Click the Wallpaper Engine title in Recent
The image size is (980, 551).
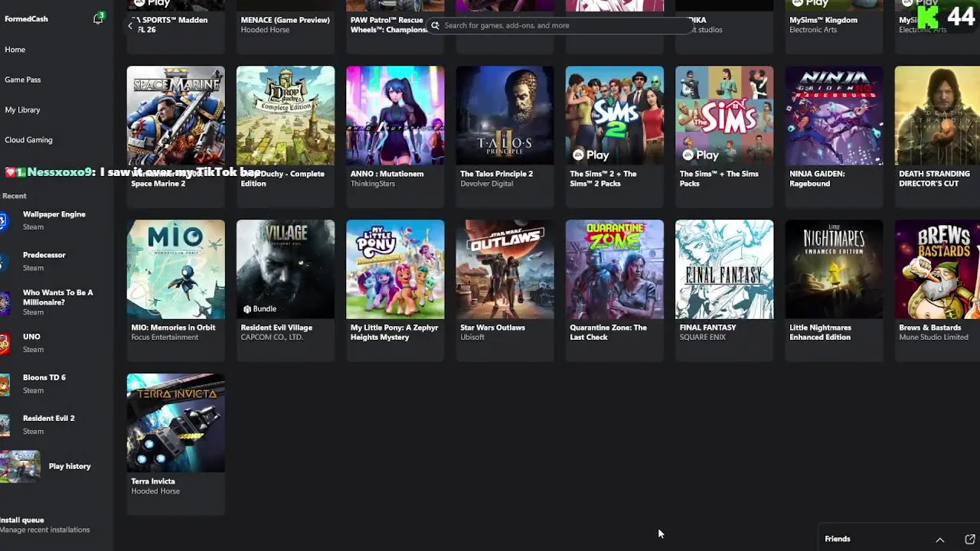coord(54,214)
